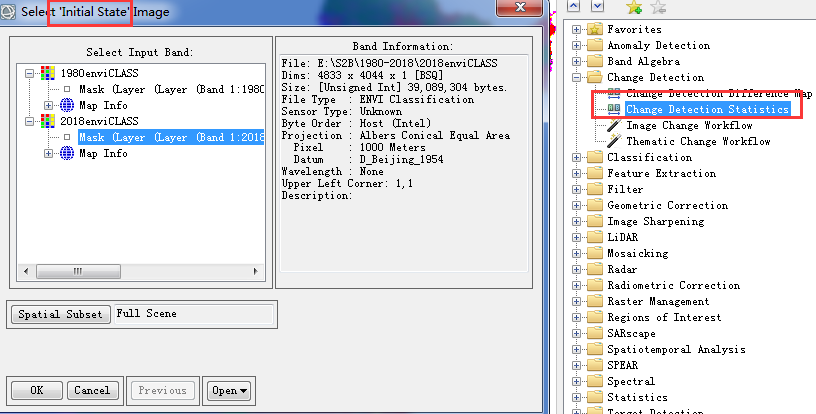Select the Image Sharpening folder

(656, 222)
